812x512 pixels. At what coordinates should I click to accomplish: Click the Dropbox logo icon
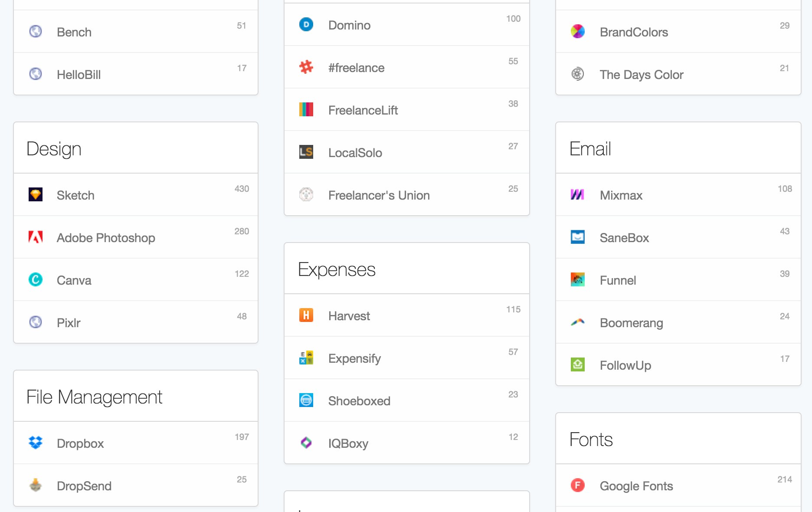[x=36, y=443]
